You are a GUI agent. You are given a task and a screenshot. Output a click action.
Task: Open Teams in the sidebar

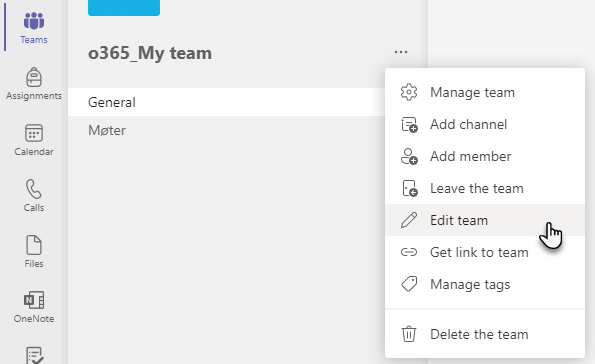point(34,28)
